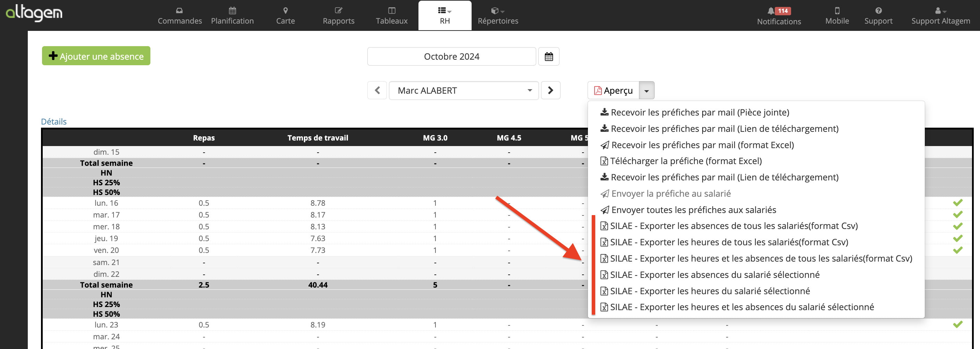Click the Altagem logo
Viewport: 980px width, 349px height.
point(34,13)
